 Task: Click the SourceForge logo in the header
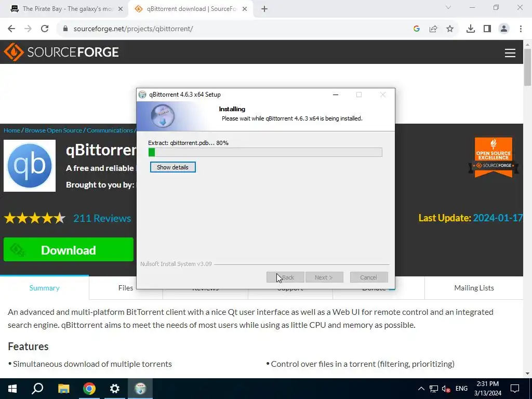[61, 52]
